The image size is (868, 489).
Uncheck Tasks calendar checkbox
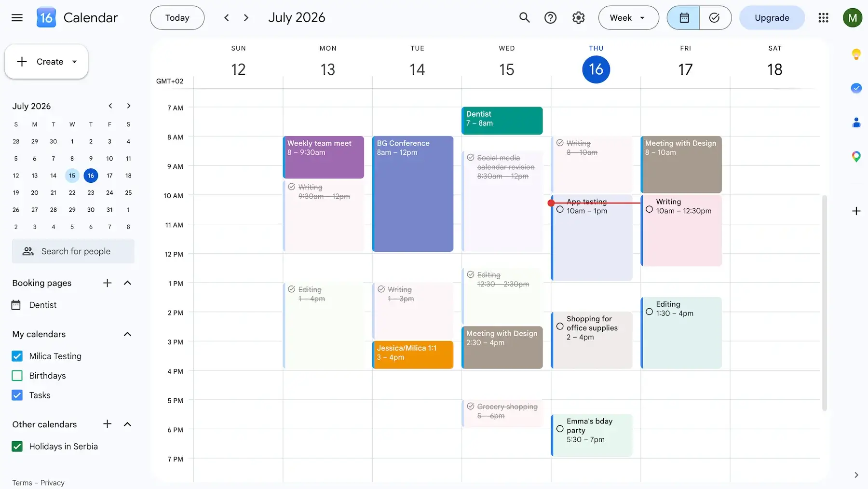coord(17,395)
